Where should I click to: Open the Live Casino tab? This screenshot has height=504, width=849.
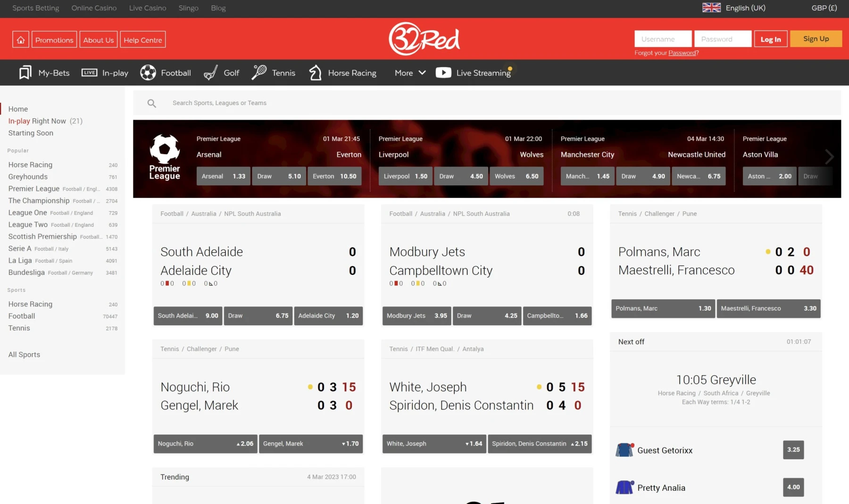[148, 8]
